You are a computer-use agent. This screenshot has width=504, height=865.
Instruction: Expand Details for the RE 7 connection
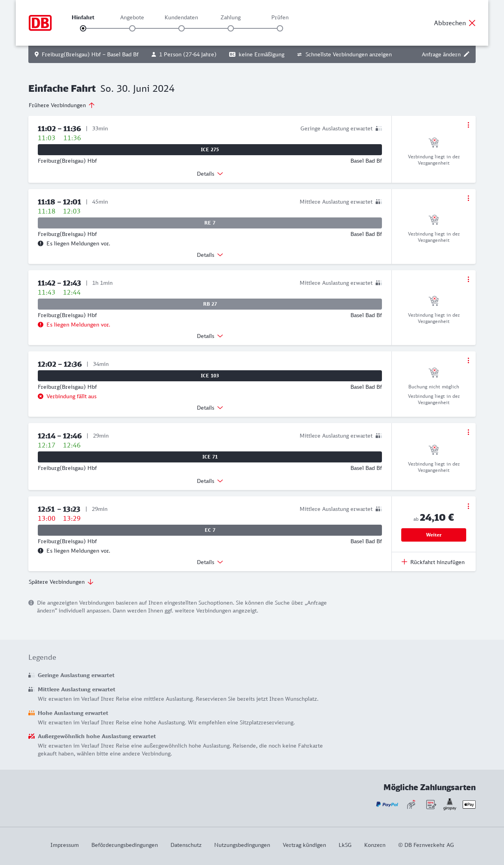click(210, 255)
